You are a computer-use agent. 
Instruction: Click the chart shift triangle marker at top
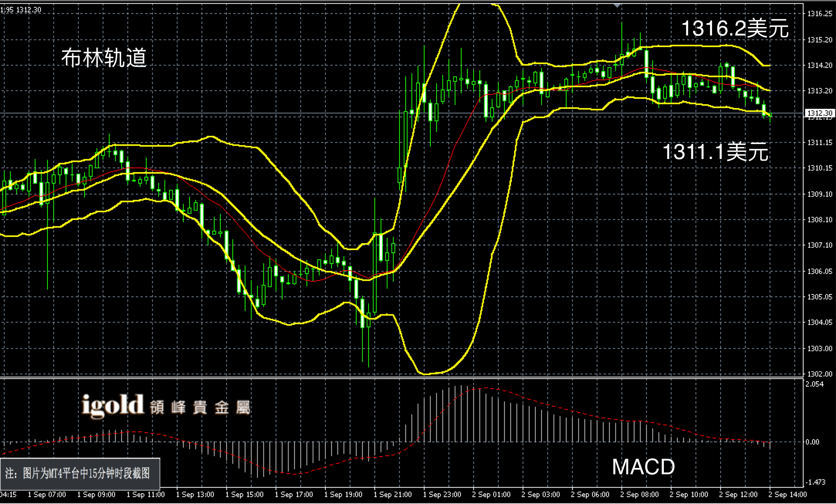617,5
